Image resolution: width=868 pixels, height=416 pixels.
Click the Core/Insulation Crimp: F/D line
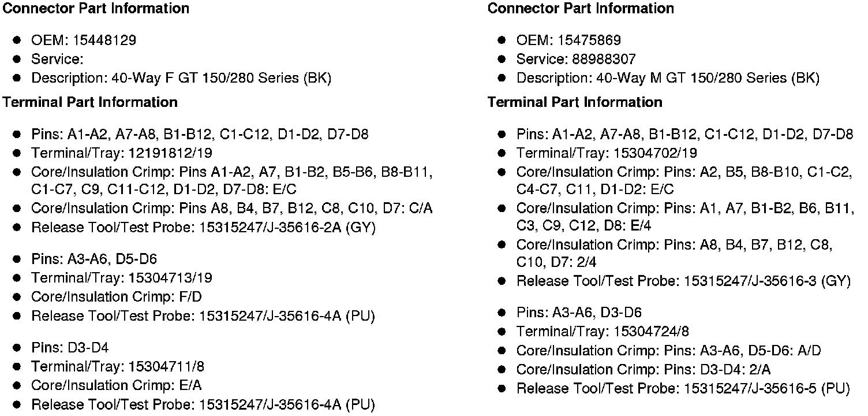[x=116, y=297]
